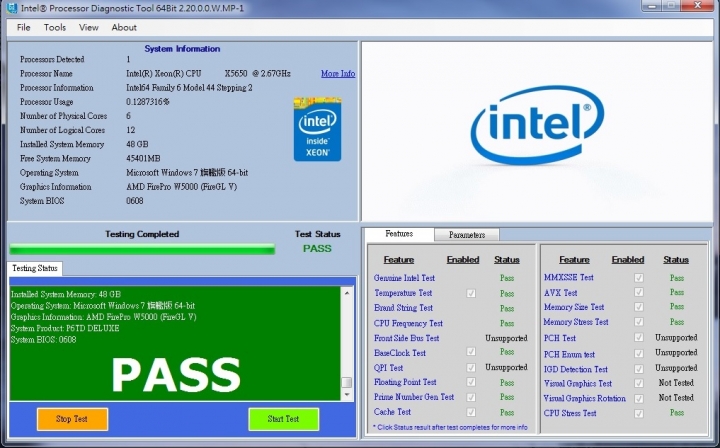Click the testing progress bar

tap(142, 249)
